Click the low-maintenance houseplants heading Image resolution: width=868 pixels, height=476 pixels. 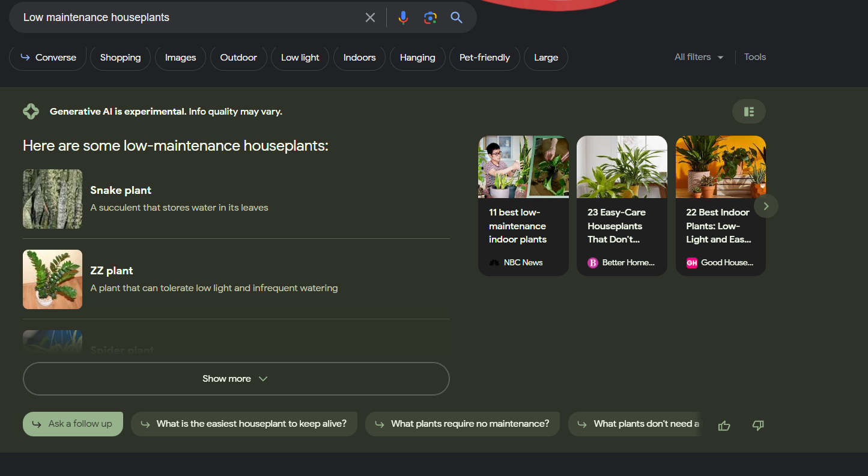click(175, 146)
